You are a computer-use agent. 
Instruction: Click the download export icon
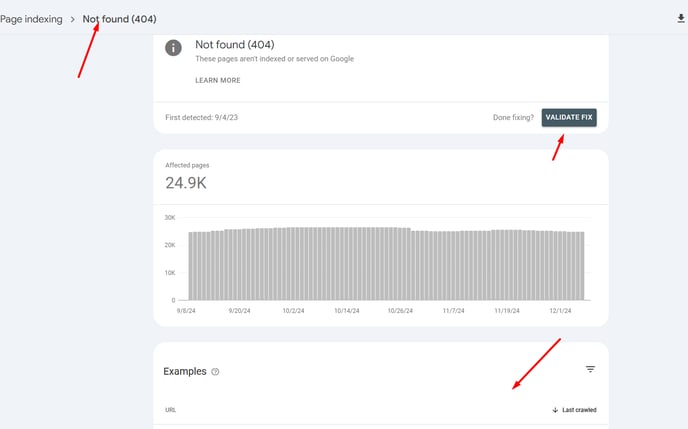pyautogui.click(x=681, y=19)
